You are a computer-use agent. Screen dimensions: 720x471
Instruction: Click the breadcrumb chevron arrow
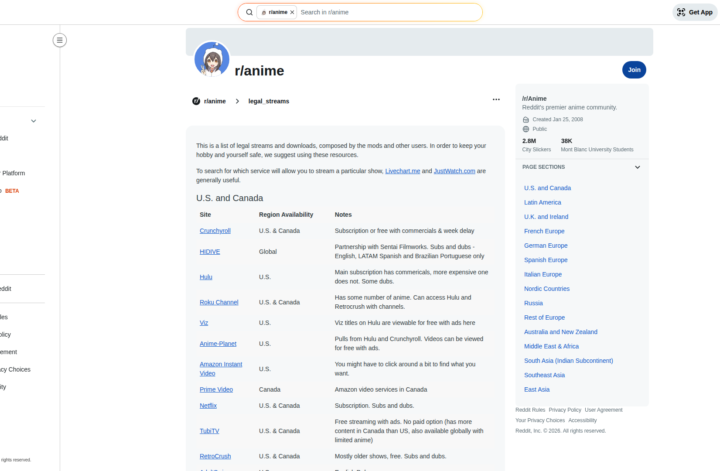(238, 101)
